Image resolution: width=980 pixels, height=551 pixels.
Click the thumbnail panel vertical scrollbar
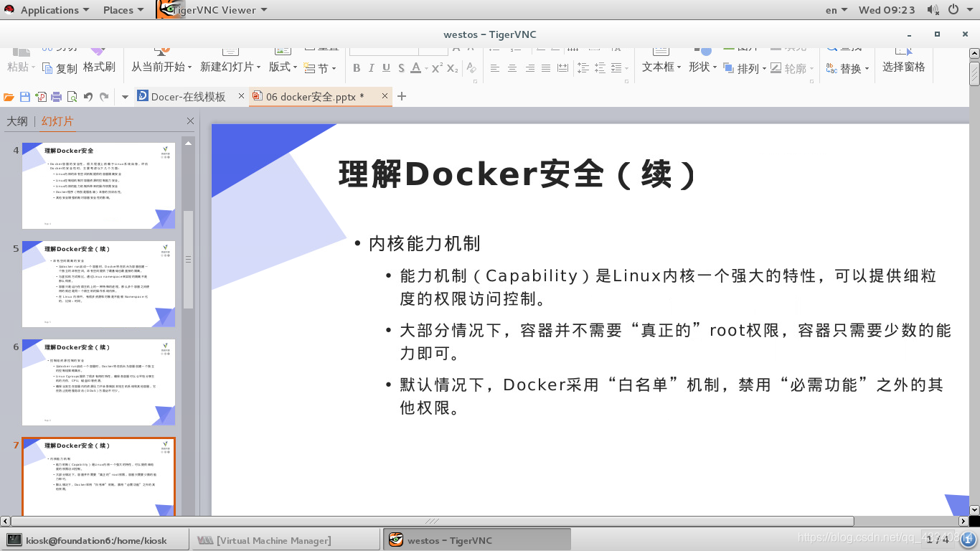tap(189, 260)
